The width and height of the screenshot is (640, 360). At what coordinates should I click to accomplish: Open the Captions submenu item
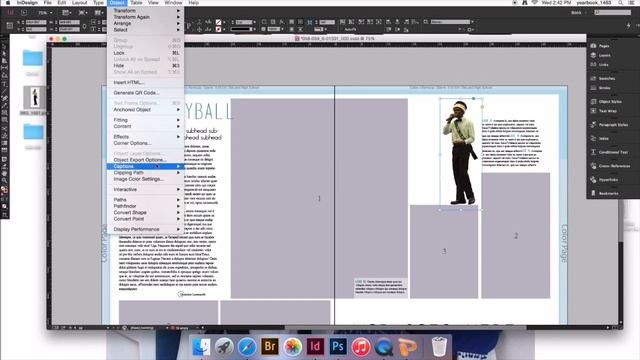[145, 167]
